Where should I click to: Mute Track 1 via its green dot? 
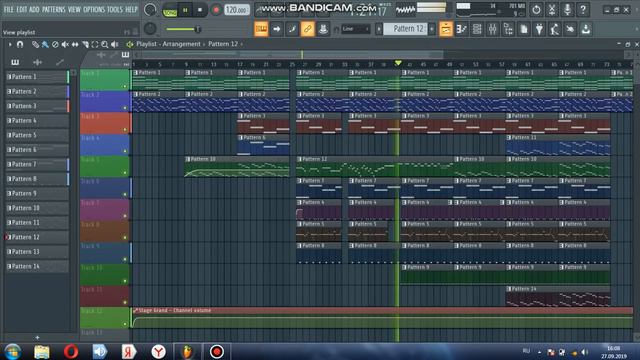click(125, 87)
